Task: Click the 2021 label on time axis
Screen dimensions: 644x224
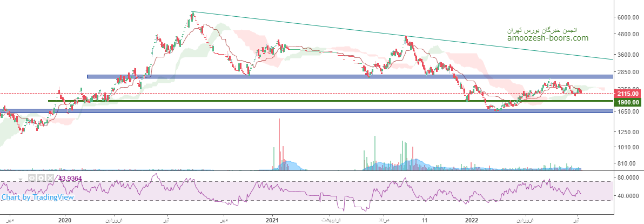Action: pyautogui.click(x=272, y=220)
